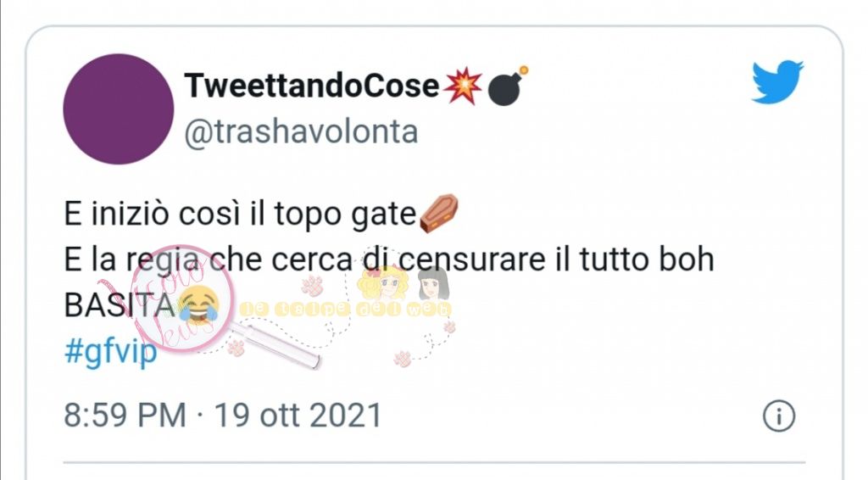This screenshot has height=480, width=868.
Task: Open the 8:59 PM timestamp
Action: click(x=125, y=416)
